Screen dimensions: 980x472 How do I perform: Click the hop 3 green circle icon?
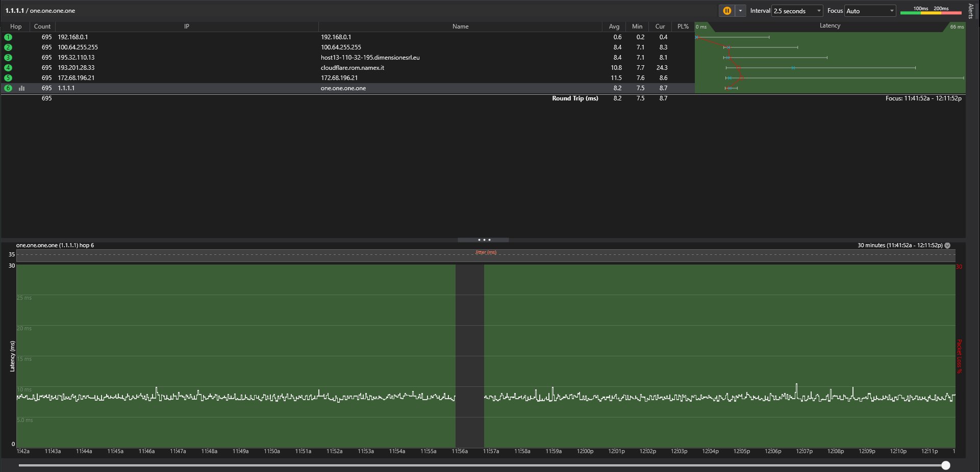click(x=8, y=58)
